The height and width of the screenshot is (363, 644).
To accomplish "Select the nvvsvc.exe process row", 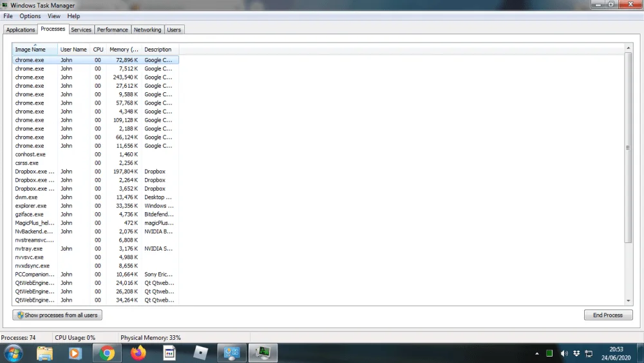I will 95,257.
